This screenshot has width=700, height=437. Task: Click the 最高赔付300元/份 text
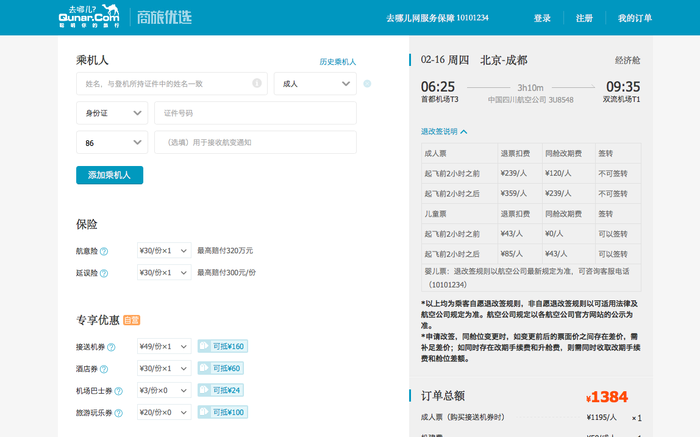point(226,272)
